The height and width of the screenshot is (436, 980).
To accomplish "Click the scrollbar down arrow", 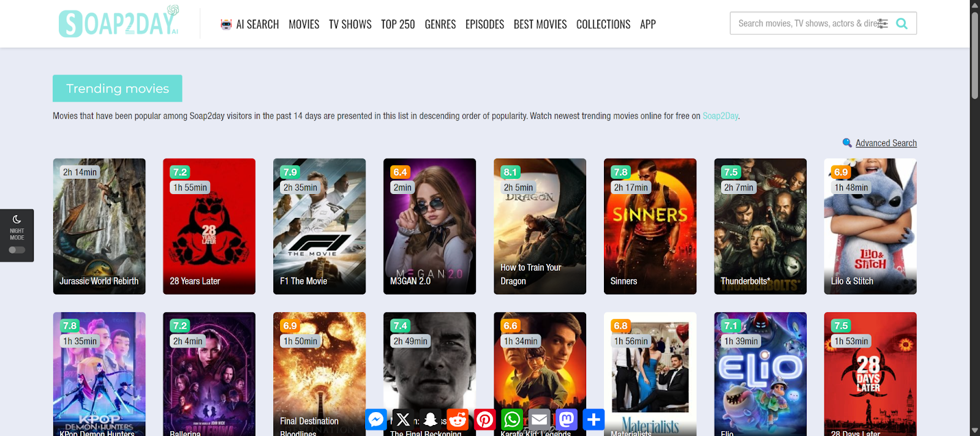I will [975, 431].
